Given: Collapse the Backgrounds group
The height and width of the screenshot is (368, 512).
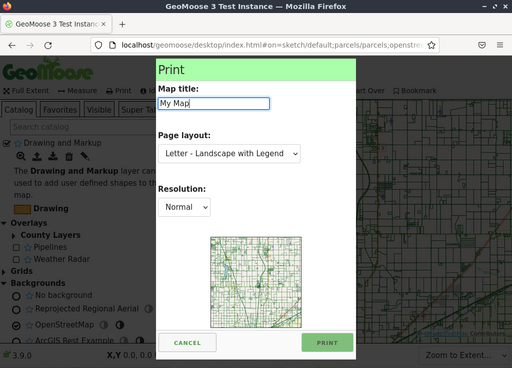Looking at the screenshot, I should tap(4, 283).
